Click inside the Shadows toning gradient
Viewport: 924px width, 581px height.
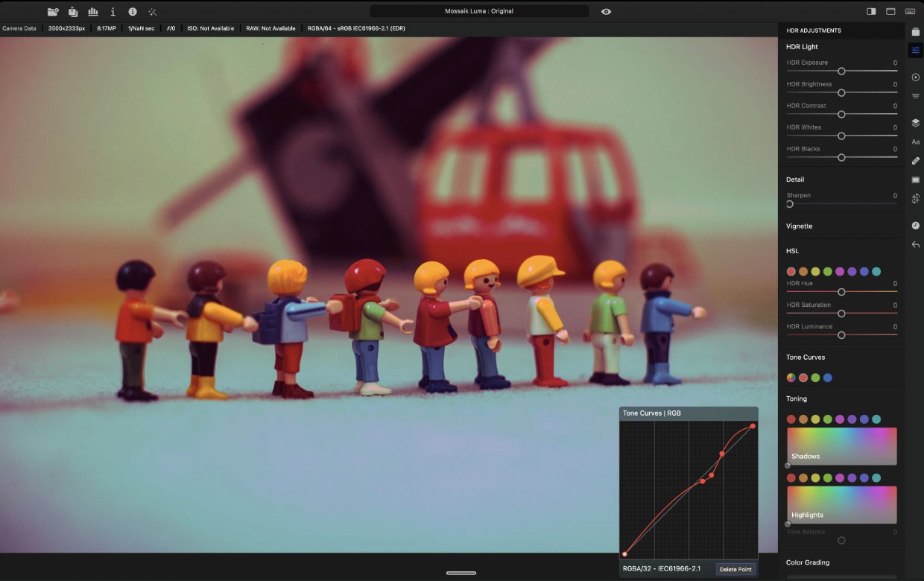coord(842,446)
